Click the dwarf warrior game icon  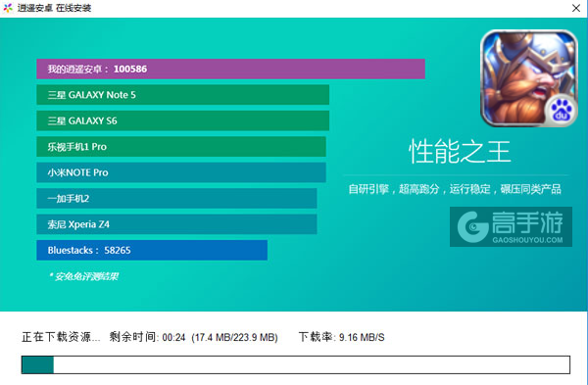tap(529, 78)
